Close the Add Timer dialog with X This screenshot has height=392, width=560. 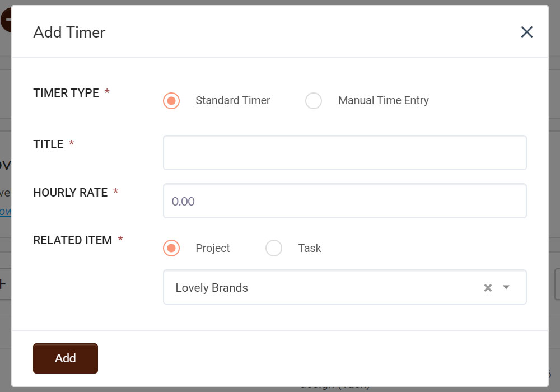[x=527, y=32]
